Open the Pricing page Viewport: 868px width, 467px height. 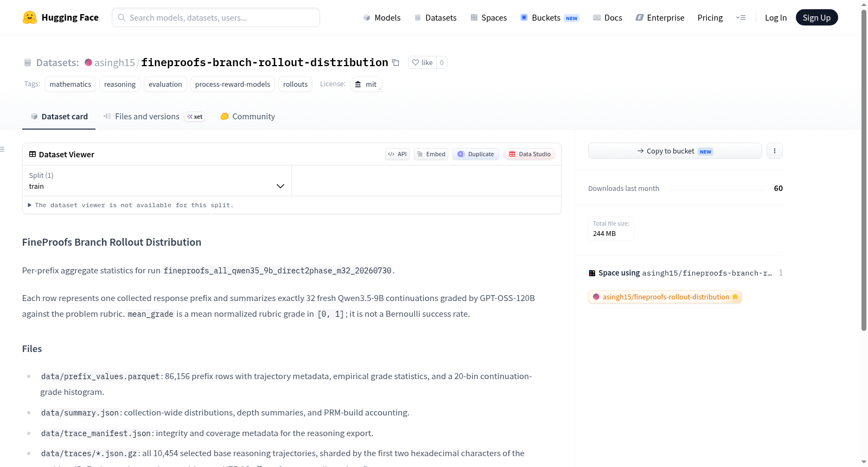(x=710, y=17)
